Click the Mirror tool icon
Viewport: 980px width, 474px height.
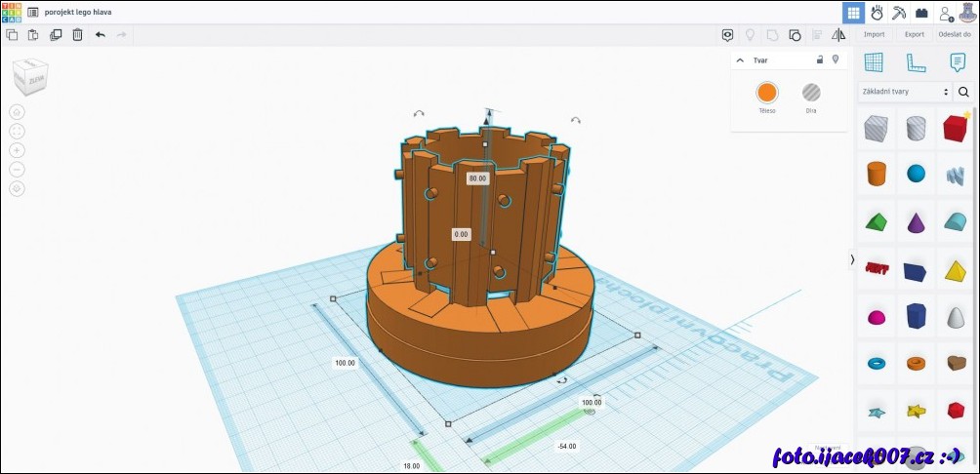[837, 34]
